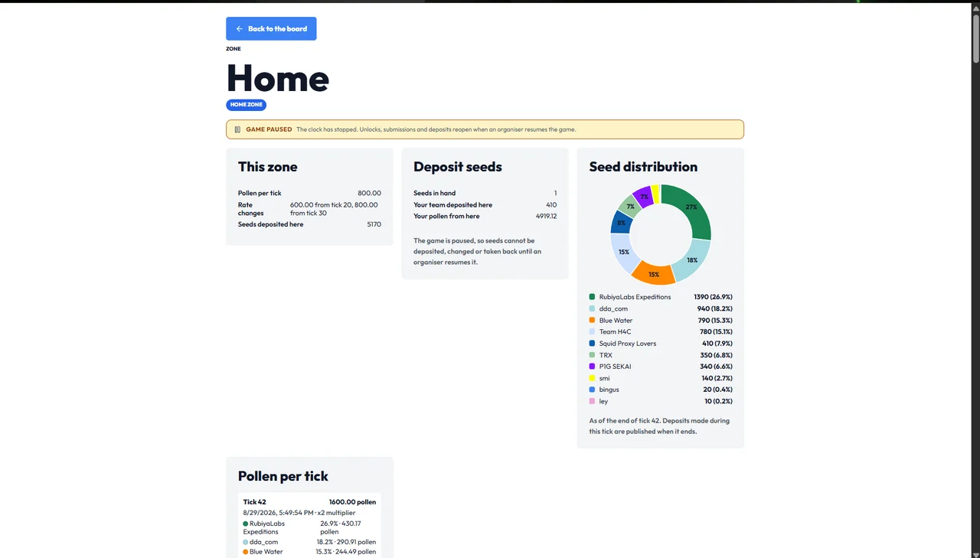Click the HOME ZONE badge under the title
Viewport: 980px width, 558px height.
pyautogui.click(x=246, y=105)
